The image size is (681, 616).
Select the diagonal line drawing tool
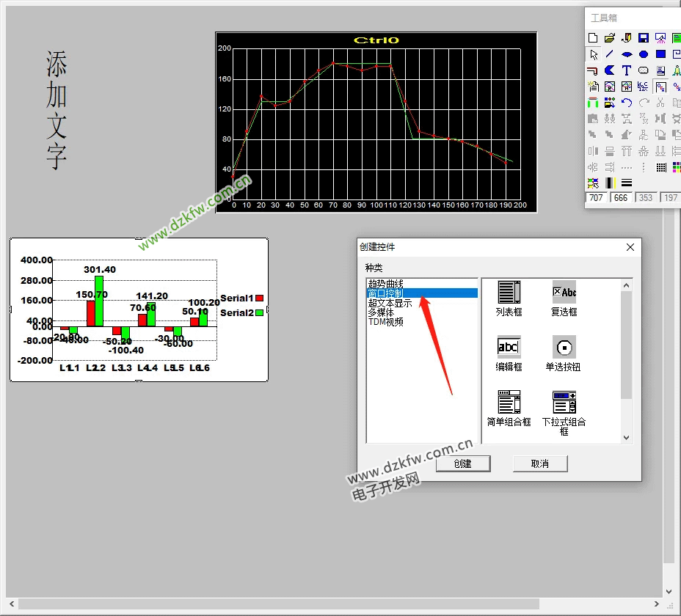pos(610,54)
